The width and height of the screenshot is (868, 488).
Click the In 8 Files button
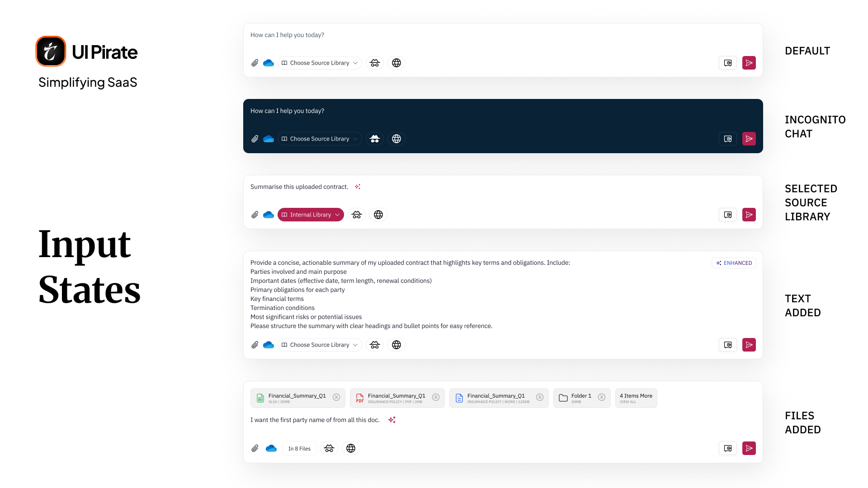[300, 448]
